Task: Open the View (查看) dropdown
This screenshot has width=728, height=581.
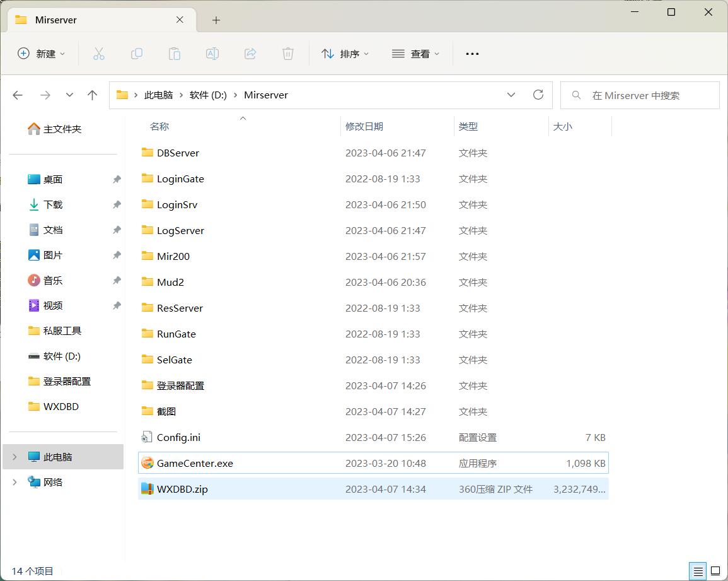Action: pos(415,54)
